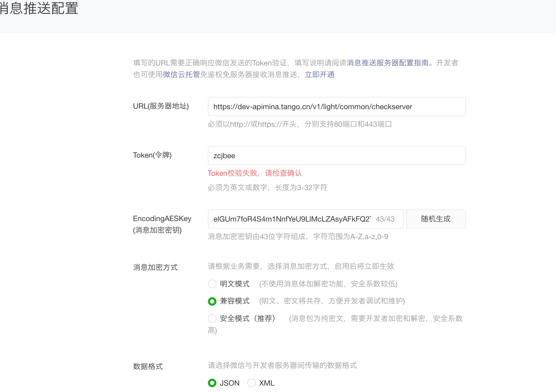556x392 pixels.
Task: Select the 兼容模式 radio button
Action: tap(212, 301)
